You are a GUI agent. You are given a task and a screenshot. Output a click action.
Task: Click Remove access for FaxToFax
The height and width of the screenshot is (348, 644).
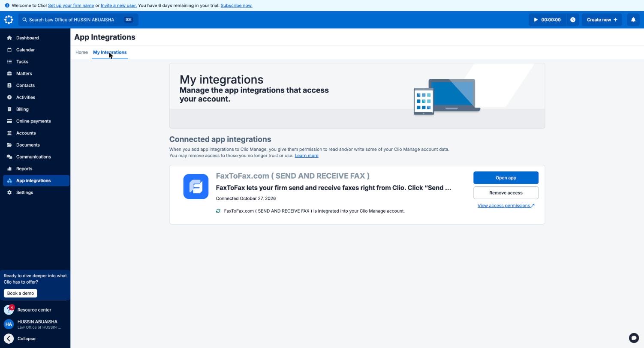tap(506, 193)
